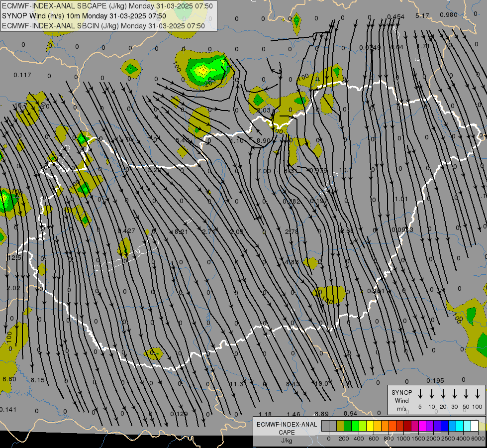Click the 11.3 value near the bottom
Image resolution: width=487 pixels, height=448 pixels.
coord(236,384)
